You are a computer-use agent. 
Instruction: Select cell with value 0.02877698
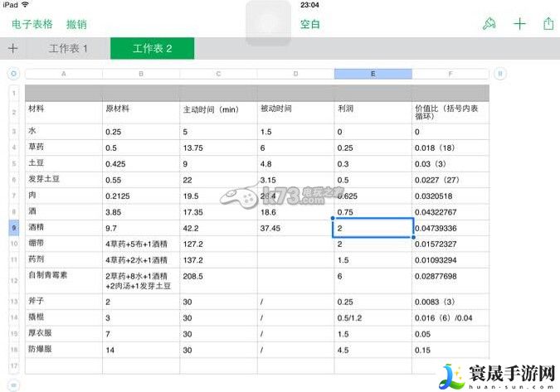[450, 281]
